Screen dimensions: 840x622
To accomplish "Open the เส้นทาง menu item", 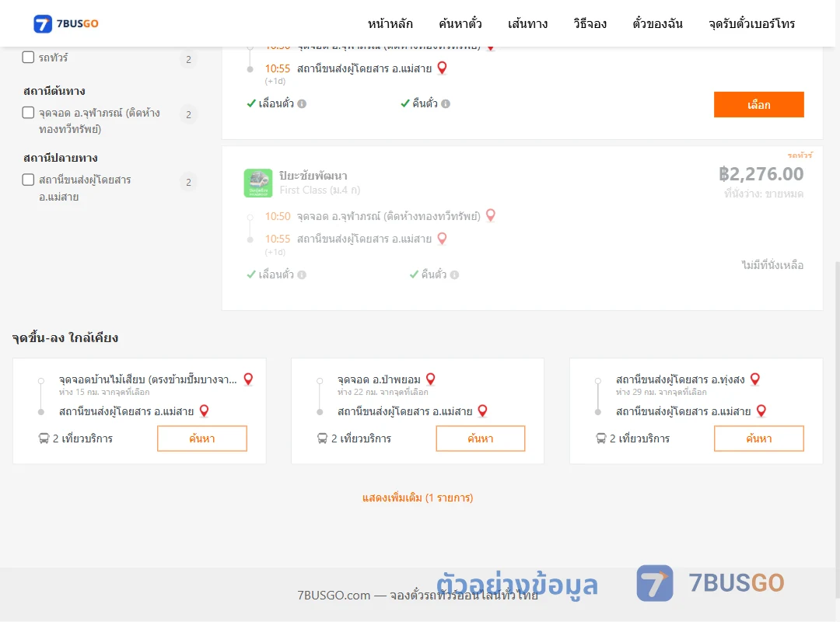I will [527, 23].
